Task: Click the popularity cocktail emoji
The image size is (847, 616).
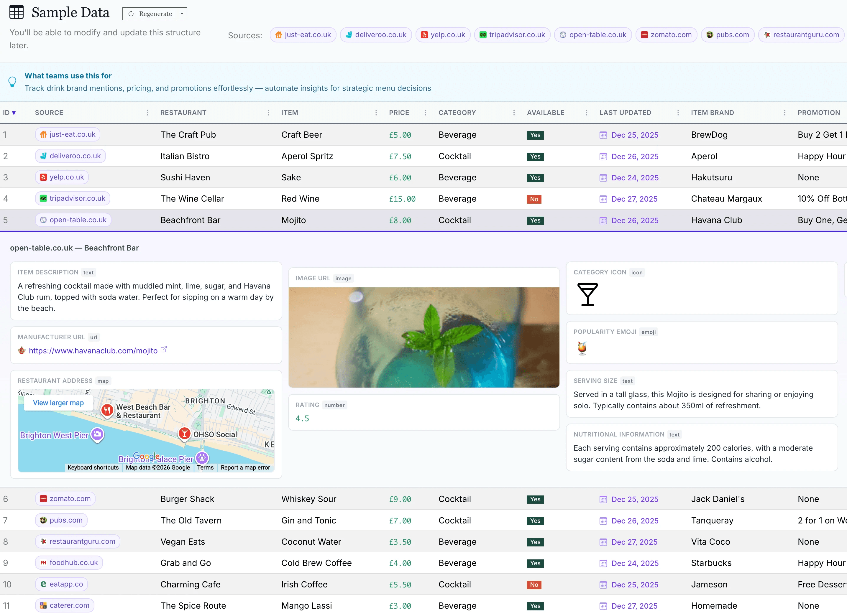Action: 582,348
